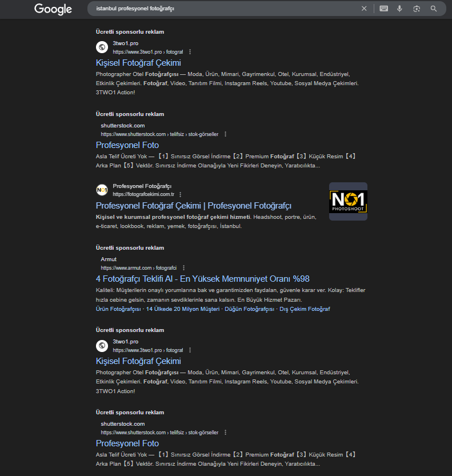Click 'Profesyonel Fotoğrafçı' site name
Viewport: 452px width, 476px height.
(x=142, y=186)
